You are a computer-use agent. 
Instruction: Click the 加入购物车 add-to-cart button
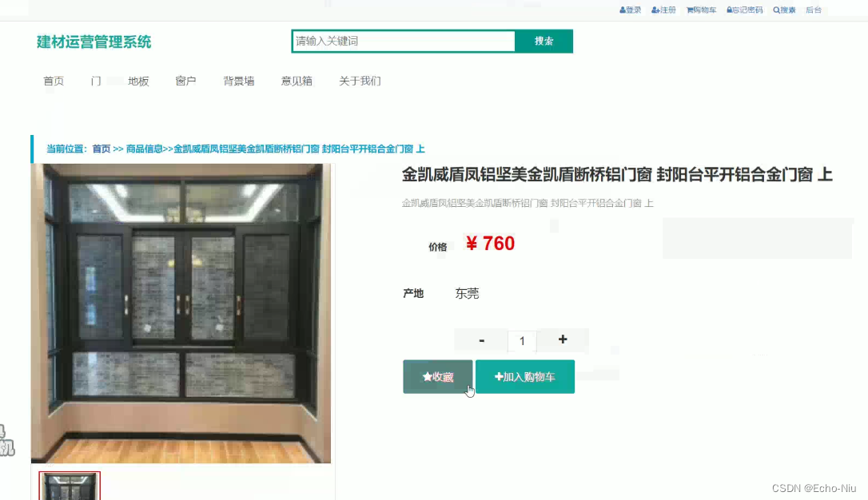[x=525, y=377]
